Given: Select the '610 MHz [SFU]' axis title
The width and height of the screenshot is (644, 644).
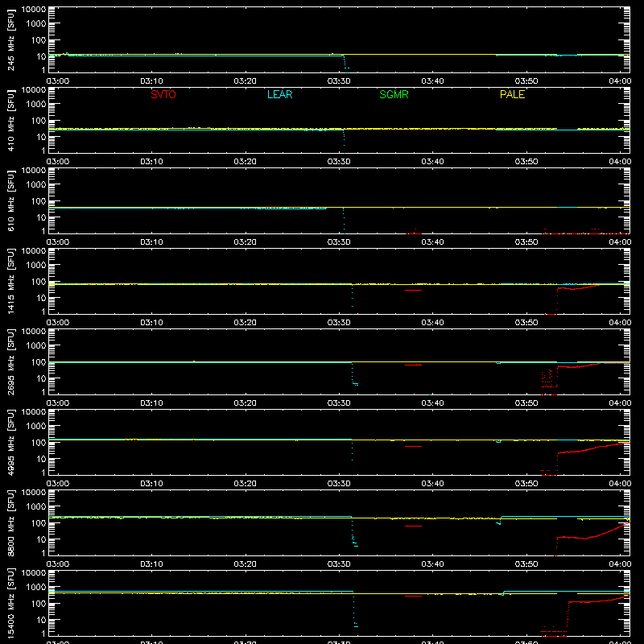Looking at the screenshot, I should coord(10,201).
